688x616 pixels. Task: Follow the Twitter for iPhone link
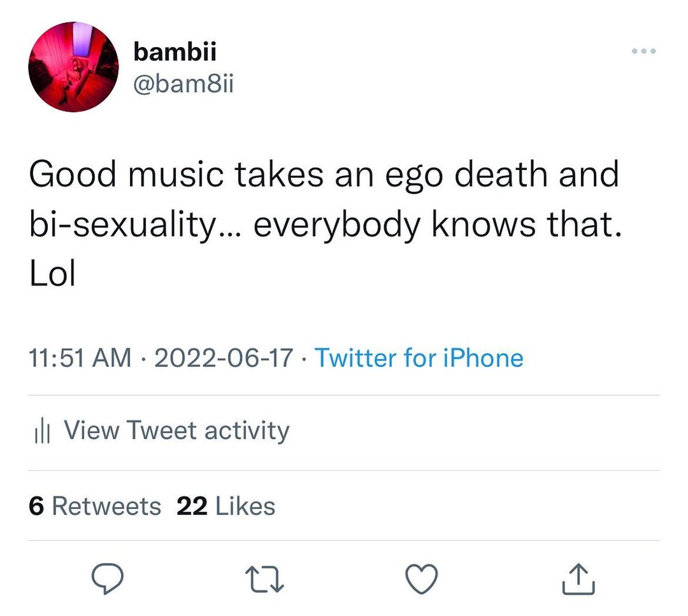coord(419,358)
